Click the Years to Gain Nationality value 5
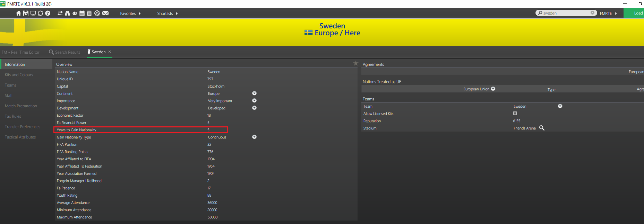Image resolution: width=644 pixels, height=224 pixels. (208, 130)
